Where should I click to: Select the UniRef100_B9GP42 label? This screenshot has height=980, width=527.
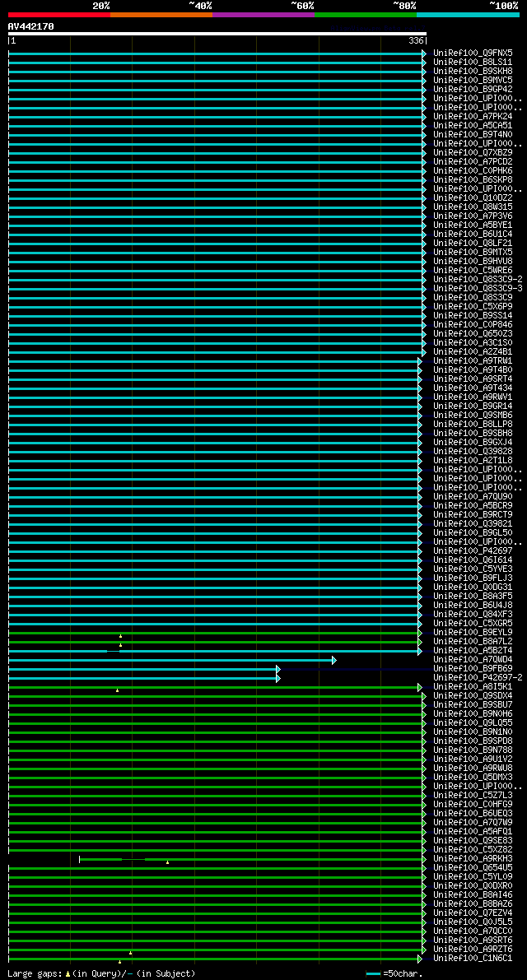[473, 90]
